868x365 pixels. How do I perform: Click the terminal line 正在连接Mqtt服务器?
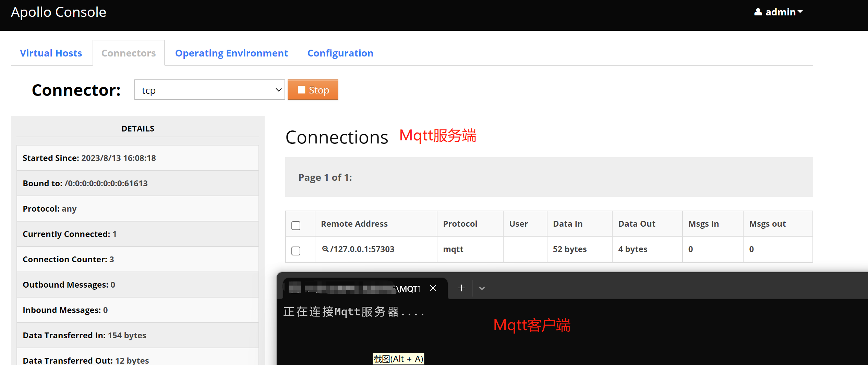point(354,312)
